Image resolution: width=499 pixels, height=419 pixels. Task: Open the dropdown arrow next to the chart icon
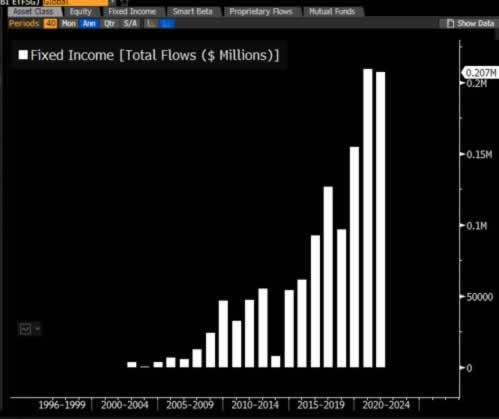pos(37,329)
